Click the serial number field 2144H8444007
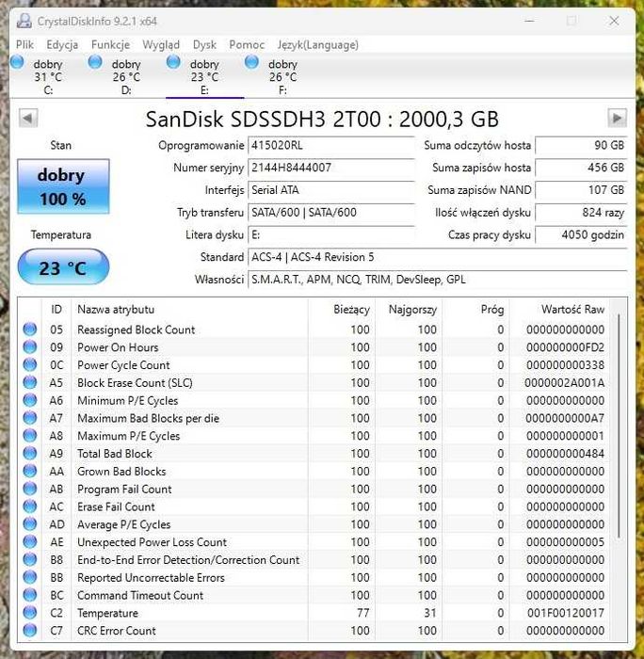The width and height of the screenshot is (644, 659). (x=331, y=168)
